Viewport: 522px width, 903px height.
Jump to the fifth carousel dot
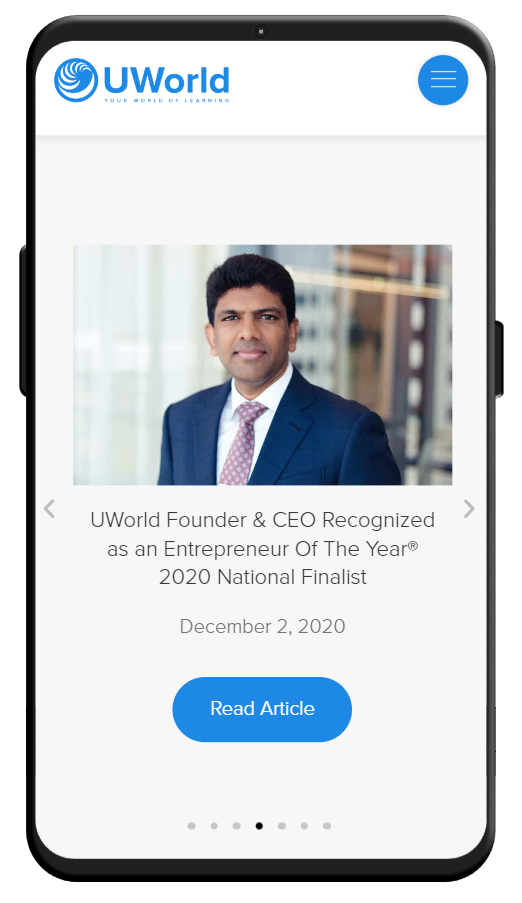click(x=282, y=826)
